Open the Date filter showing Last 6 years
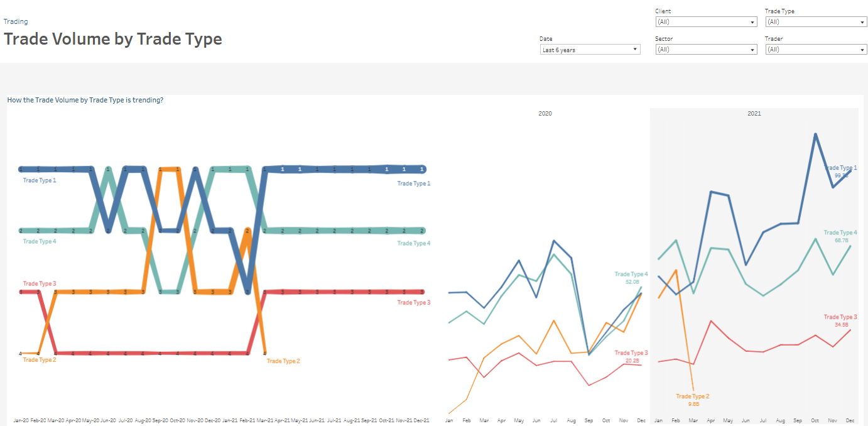Viewport: 868px width, 426px height. tap(590, 50)
